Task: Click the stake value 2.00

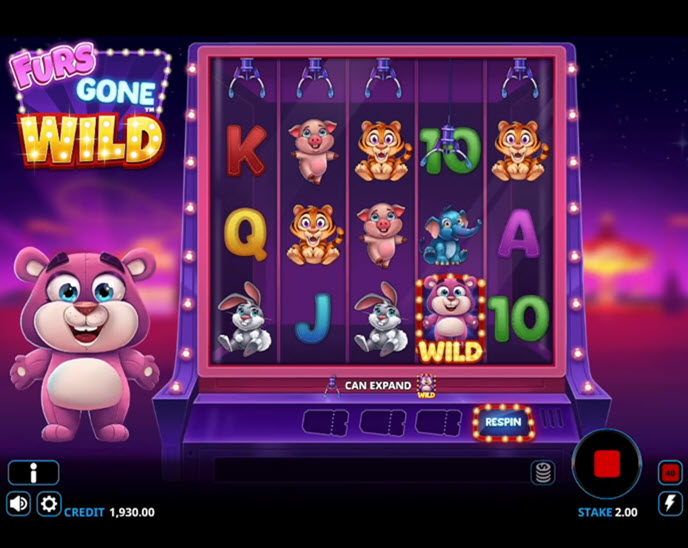Action: click(626, 512)
